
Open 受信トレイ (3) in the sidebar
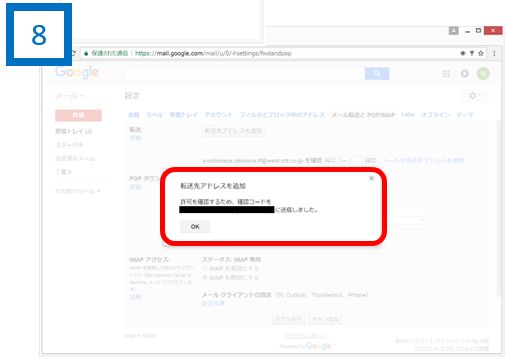coord(74,131)
